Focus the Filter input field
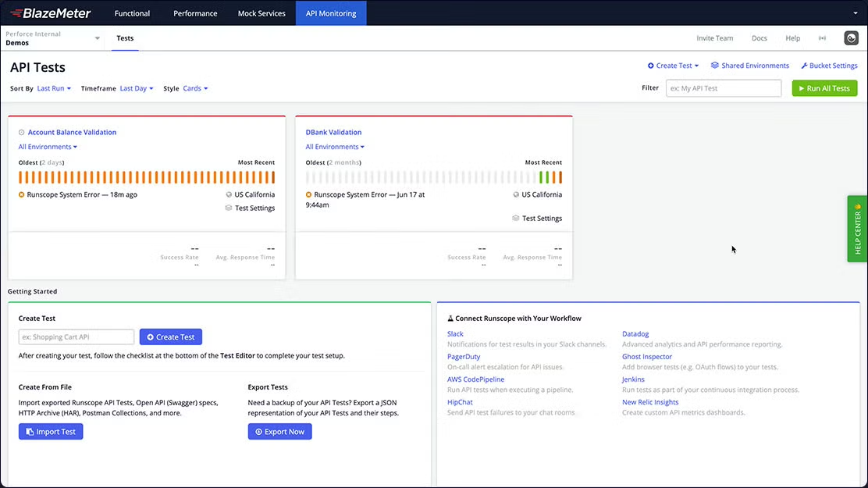The image size is (868, 488). coord(724,88)
